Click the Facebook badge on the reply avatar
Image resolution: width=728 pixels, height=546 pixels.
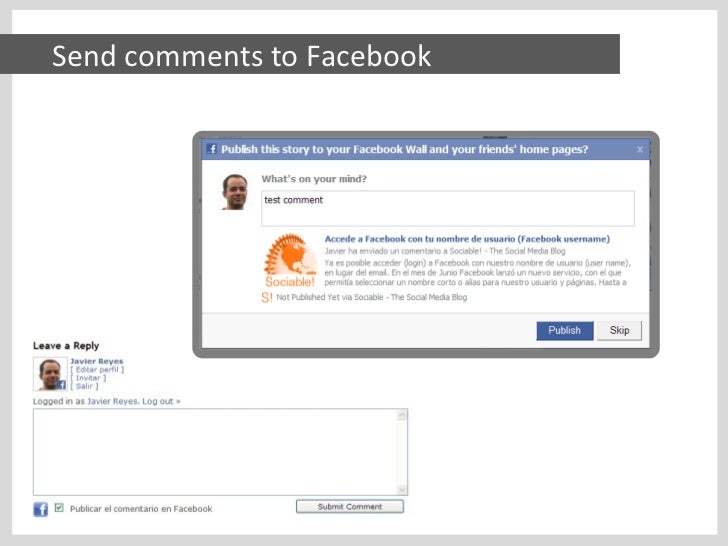pos(62,385)
